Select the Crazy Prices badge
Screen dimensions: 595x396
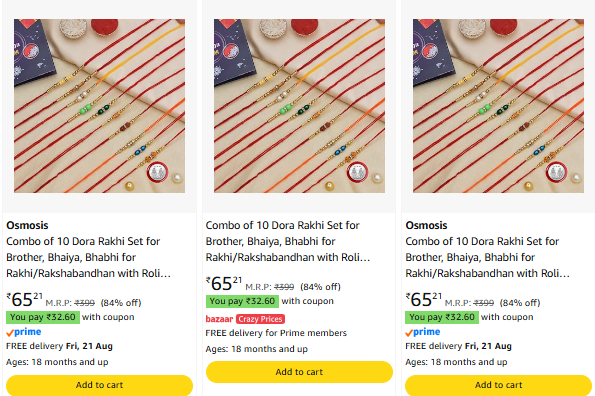tap(260, 319)
